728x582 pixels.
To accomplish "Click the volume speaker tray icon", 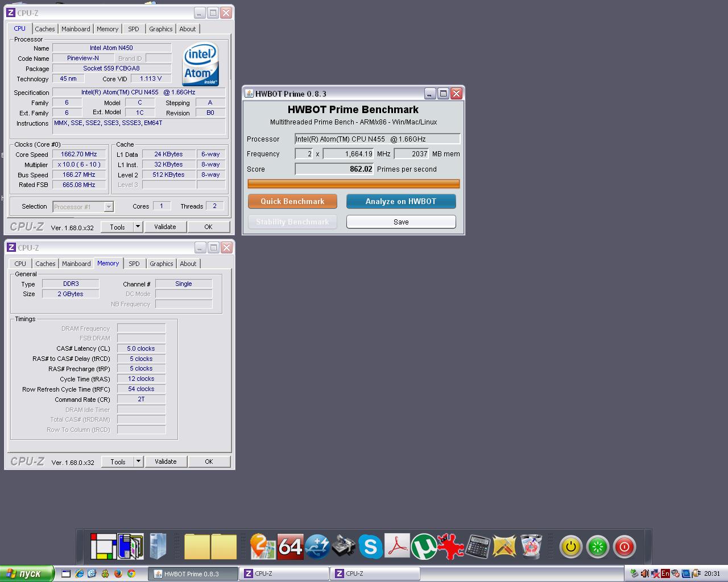I will [x=645, y=573].
